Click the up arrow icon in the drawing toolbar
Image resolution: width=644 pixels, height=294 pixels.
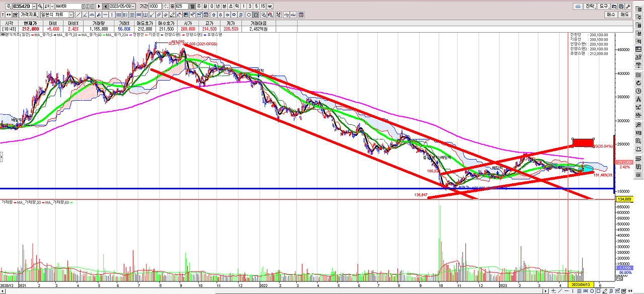pyautogui.click(x=214, y=15)
